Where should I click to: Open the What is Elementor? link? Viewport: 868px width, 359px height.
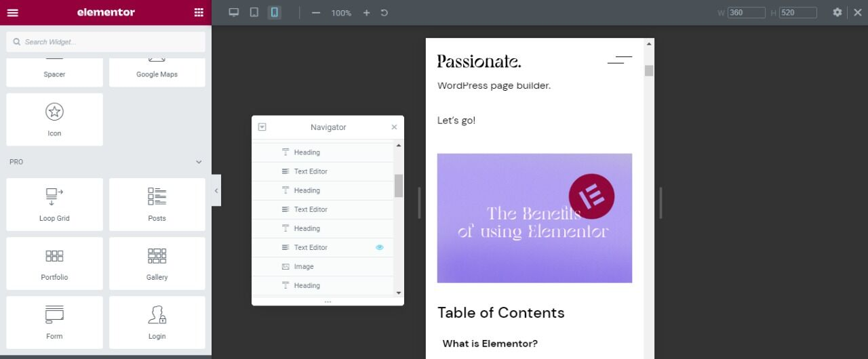(x=490, y=343)
